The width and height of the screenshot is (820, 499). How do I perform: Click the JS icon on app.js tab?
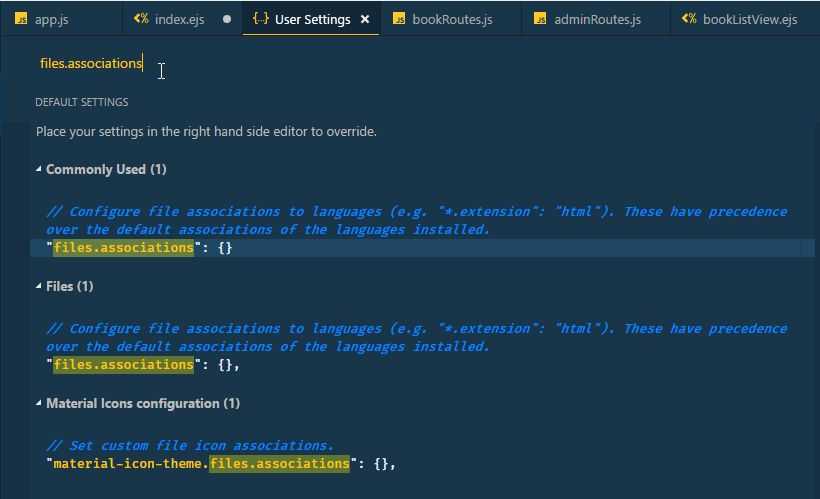(21, 19)
